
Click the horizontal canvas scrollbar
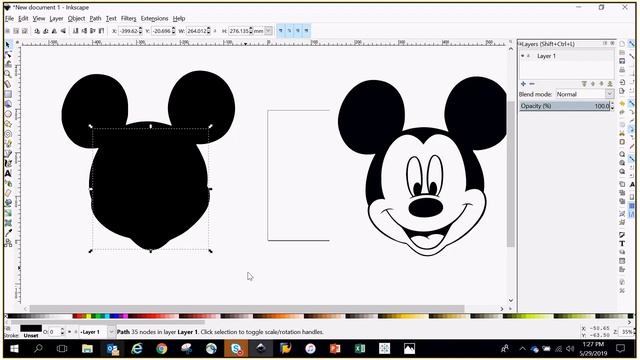click(247, 309)
